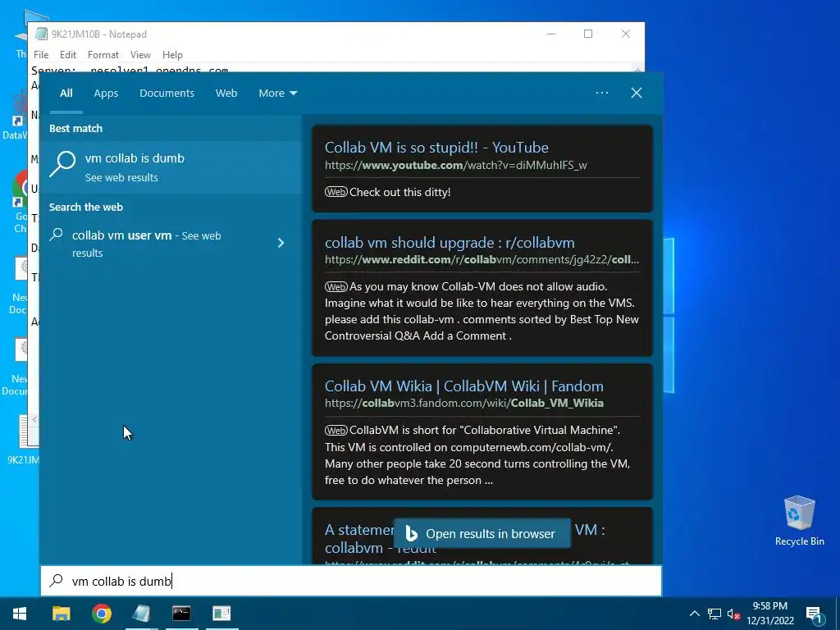Open the Windows Start menu

(20, 614)
